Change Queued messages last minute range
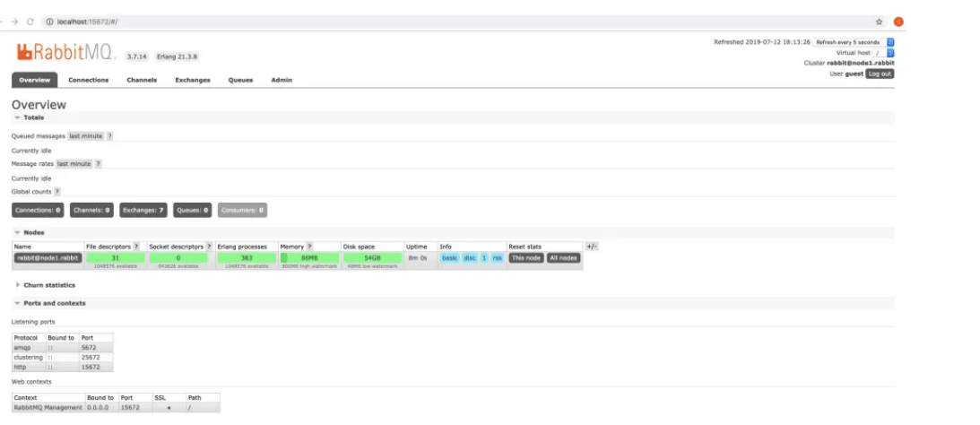 (x=85, y=135)
